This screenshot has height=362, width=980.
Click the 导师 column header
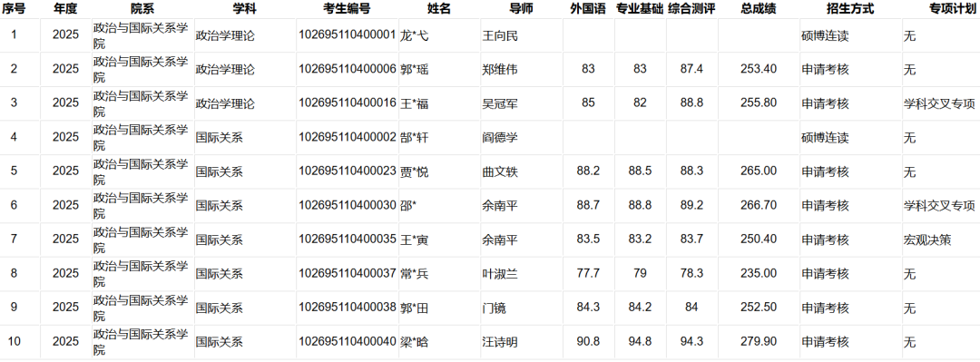[x=521, y=9]
